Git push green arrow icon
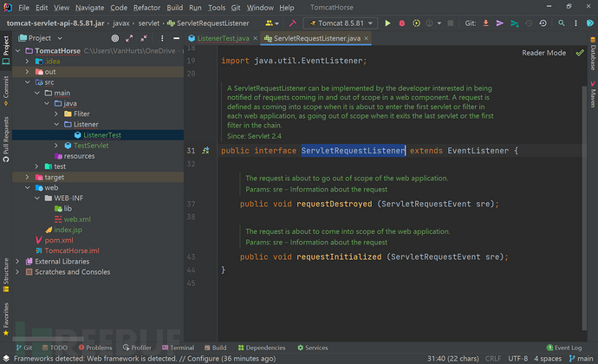598x364 pixels. pyautogui.click(x=515, y=23)
